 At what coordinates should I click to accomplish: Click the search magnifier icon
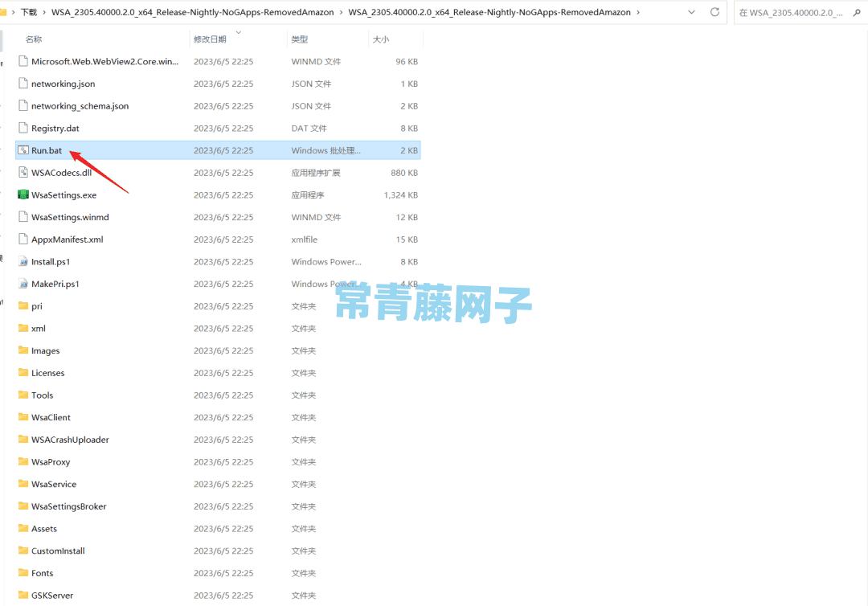point(857,12)
